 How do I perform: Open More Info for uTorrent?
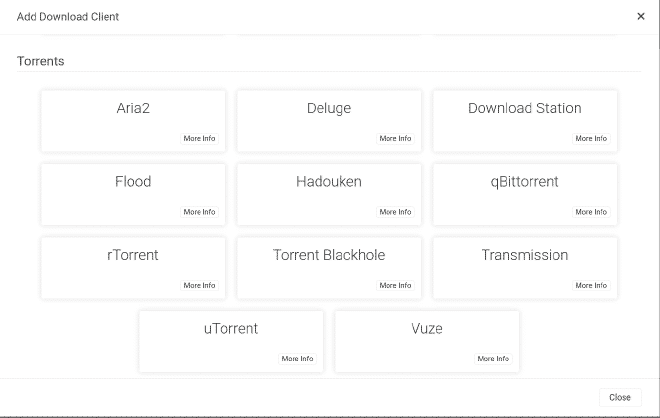coord(297,359)
